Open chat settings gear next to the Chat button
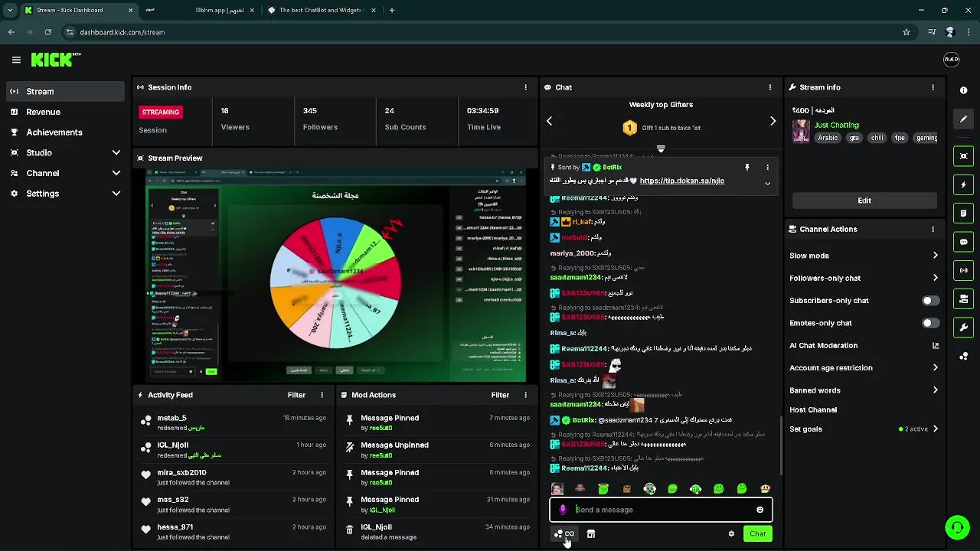Image resolution: width=980 pixels, height=551 pixels. [731, 534]
